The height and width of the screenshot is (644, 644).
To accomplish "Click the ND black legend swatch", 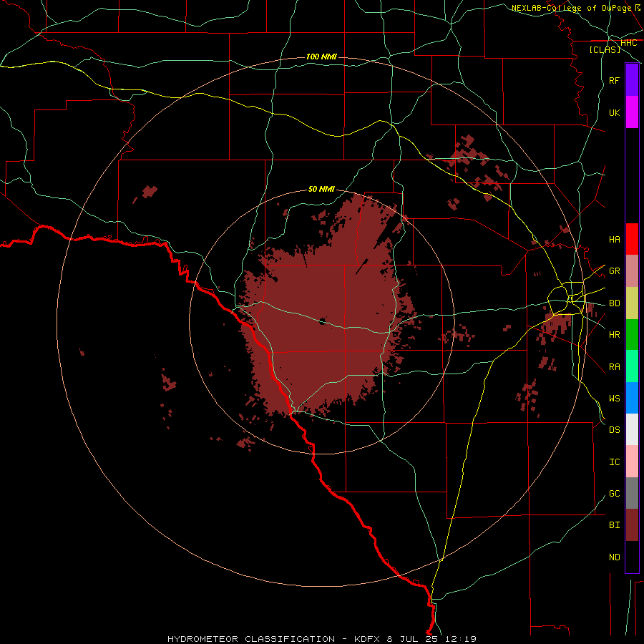I will (x=632, y=557).
